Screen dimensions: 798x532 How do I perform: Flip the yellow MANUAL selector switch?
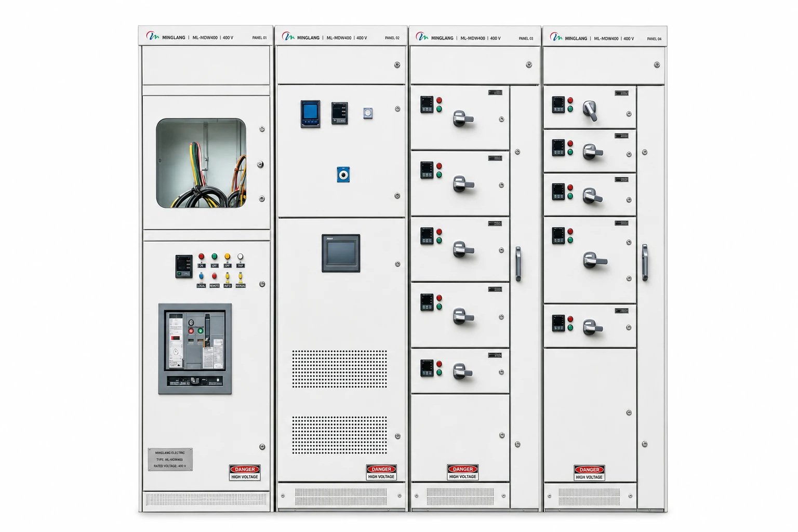coord(240,276)
